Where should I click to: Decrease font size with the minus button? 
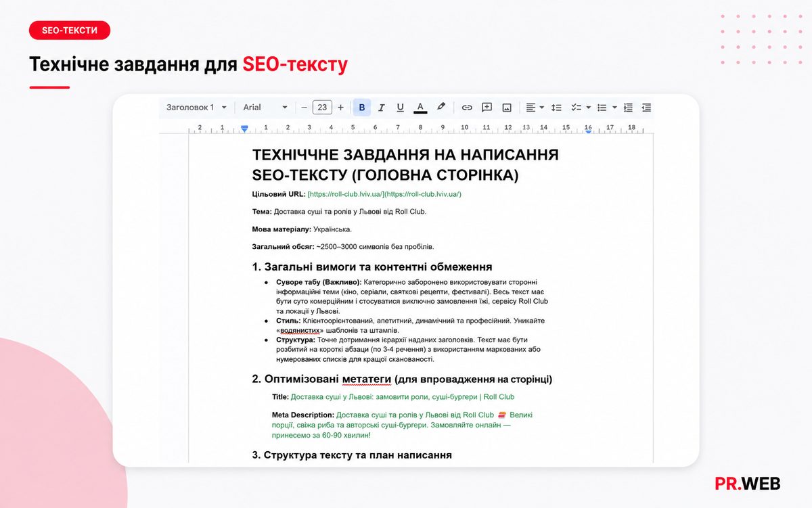304,108
